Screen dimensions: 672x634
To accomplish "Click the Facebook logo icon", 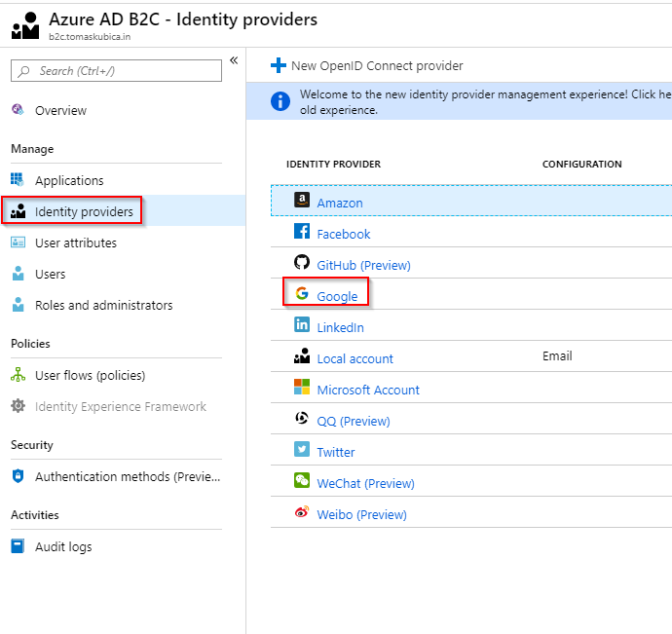I will [302, 231].
